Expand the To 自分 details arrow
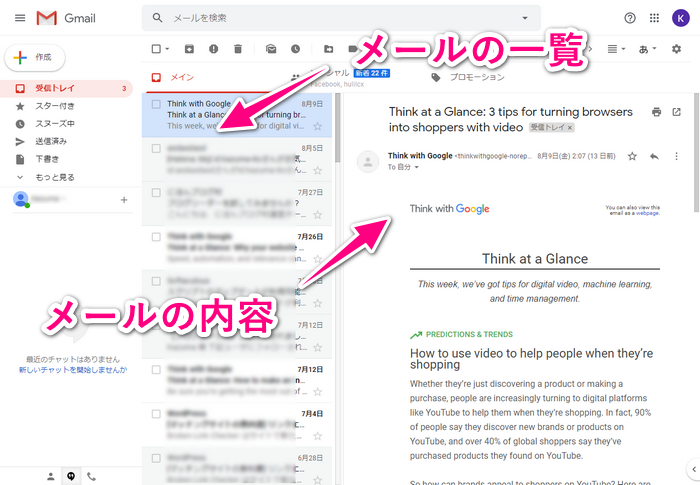700x485 pixels. click(x=417, y=167)
